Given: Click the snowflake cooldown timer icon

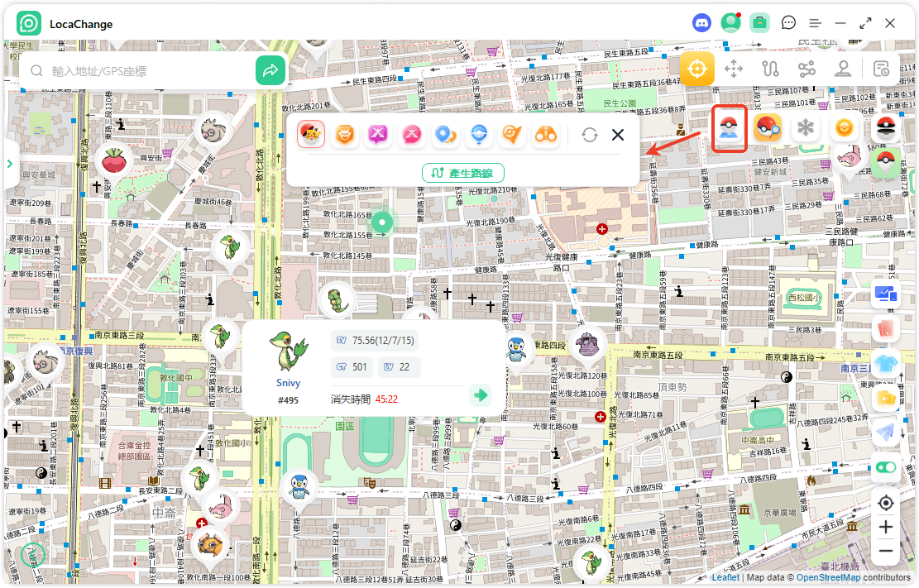Looking at the screenshot, I should pyautogui.click(x=806, y=128).
